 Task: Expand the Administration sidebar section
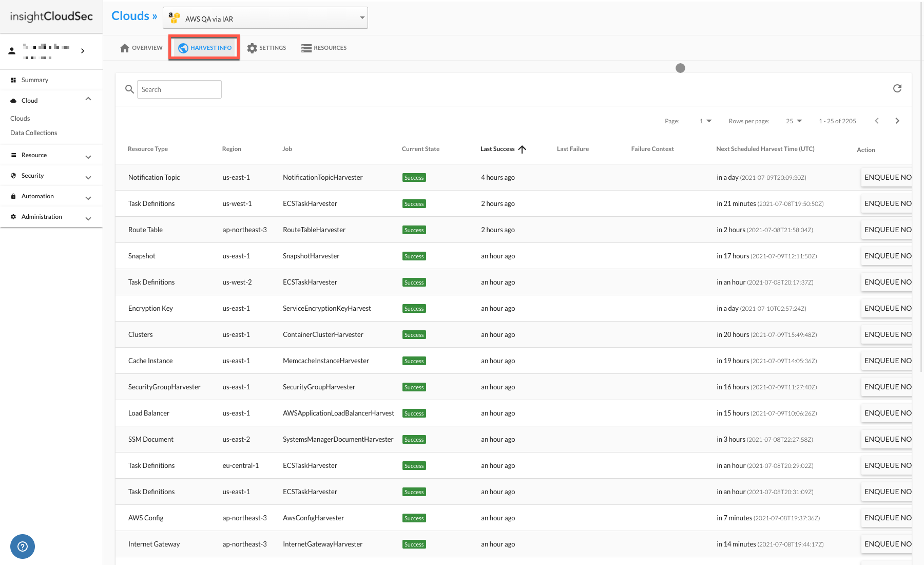click(x=88, y=218)
